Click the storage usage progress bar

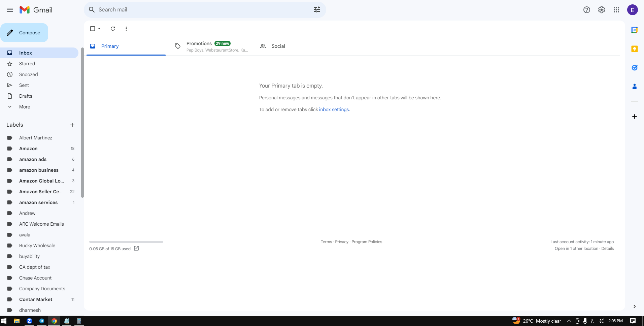tap(126, 242)
